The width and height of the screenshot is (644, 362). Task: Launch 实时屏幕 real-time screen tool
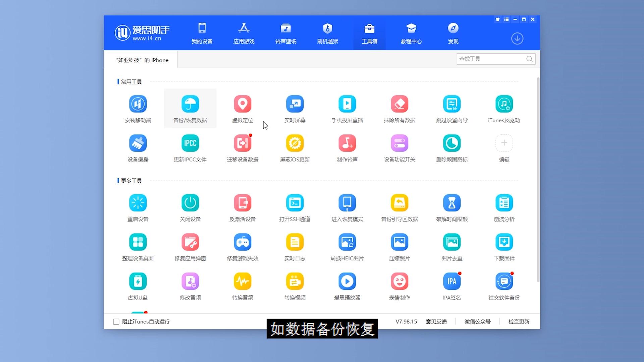click(295, 108)
